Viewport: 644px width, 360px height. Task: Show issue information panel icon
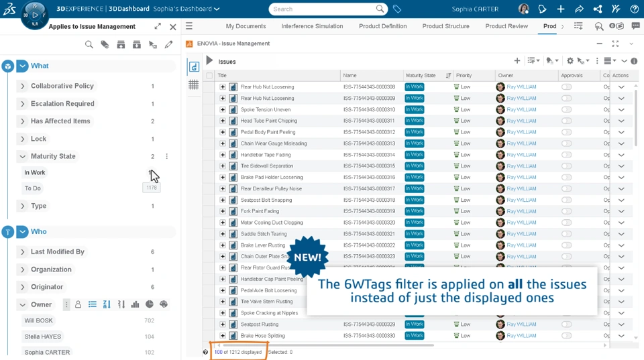click(x=634, y=61)
